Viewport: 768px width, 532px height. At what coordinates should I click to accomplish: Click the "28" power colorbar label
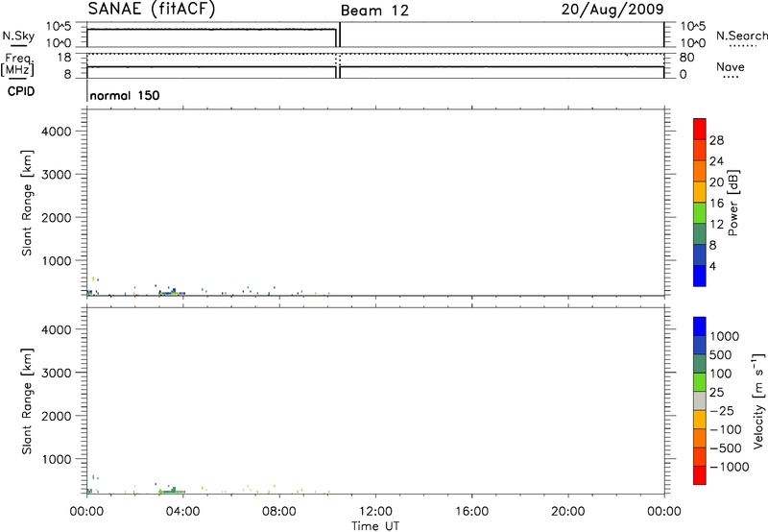tap(716, 140)
